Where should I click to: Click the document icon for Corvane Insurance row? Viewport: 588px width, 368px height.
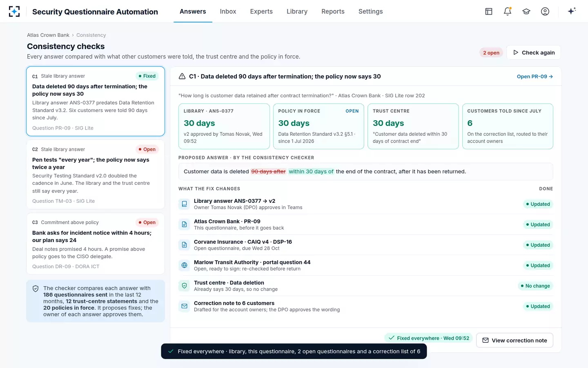coord(184,245)
